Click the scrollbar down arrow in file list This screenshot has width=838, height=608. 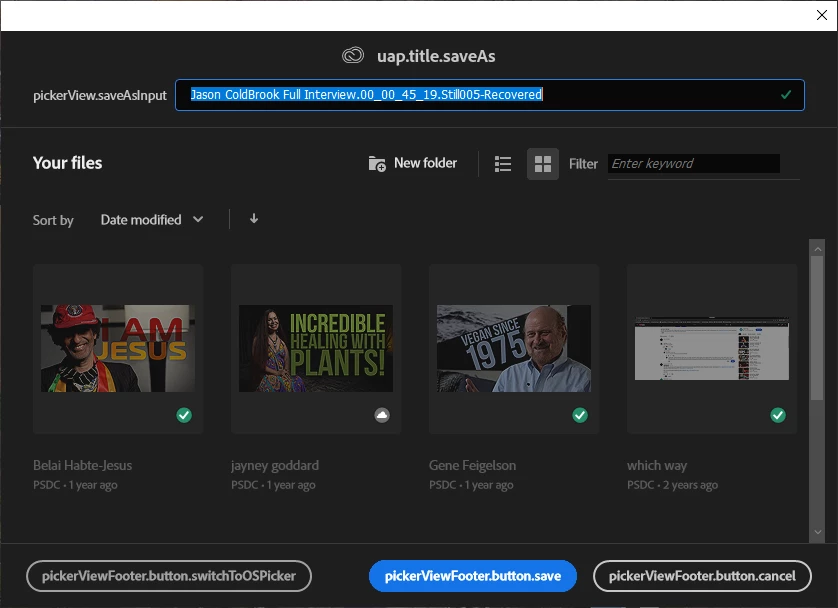pyautogui.click(x=817, y=532)
